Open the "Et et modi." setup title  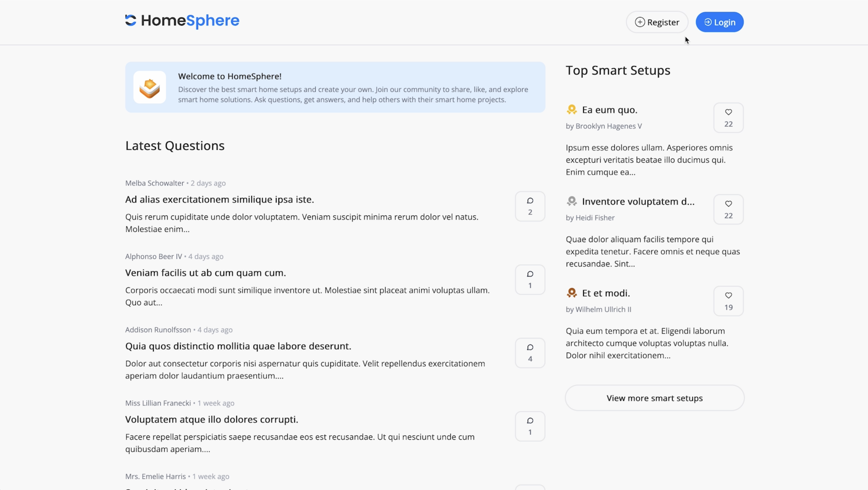(x=606, y=294)
